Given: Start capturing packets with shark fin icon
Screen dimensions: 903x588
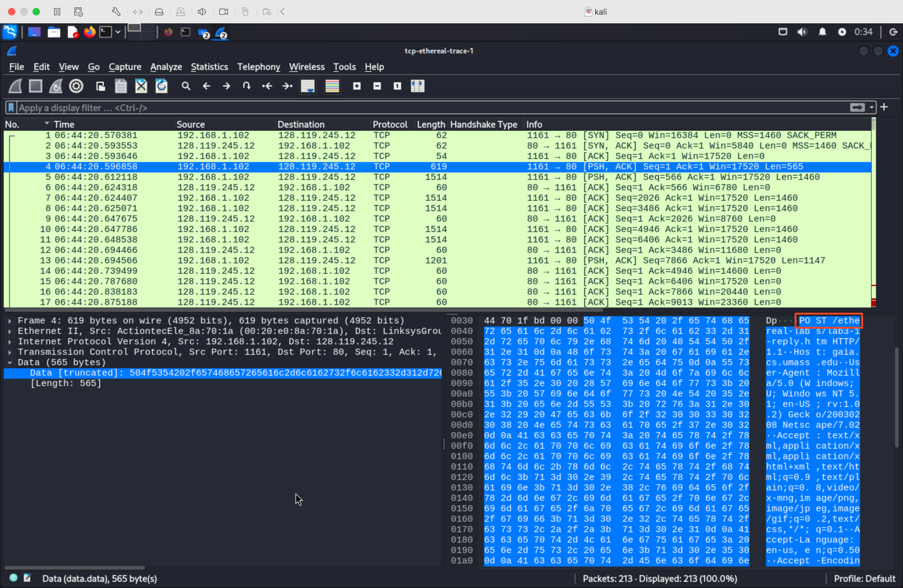Looking at the screenshot, I should [15, 87].
